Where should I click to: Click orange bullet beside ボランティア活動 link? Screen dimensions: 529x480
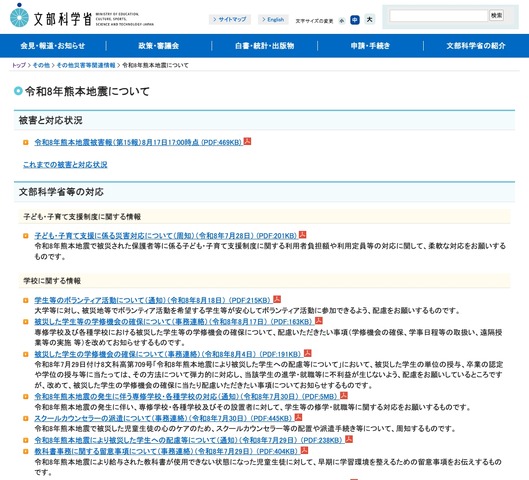click(26, 300)
